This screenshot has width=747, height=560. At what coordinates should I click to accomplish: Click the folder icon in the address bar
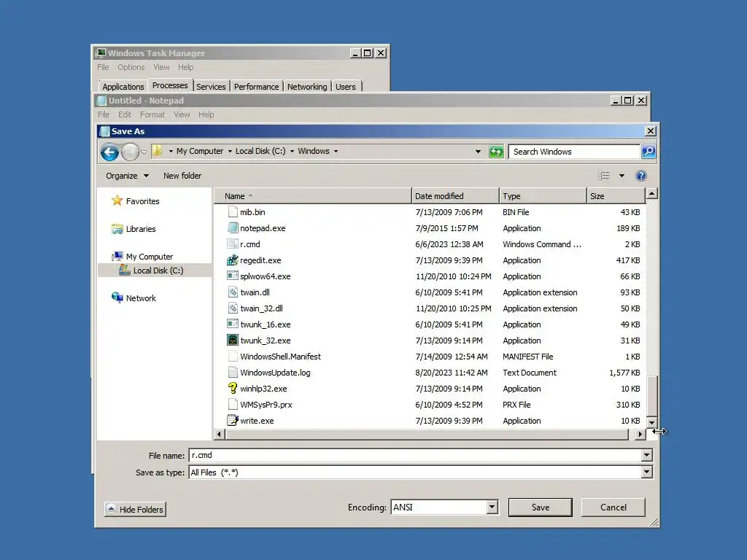click(158, 151)
